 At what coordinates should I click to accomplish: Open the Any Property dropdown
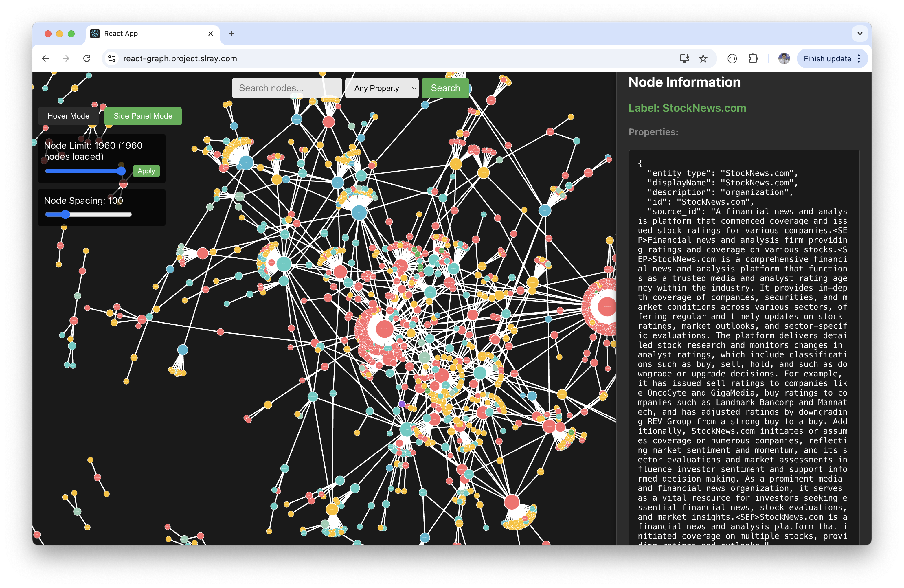(x=381, y=88)
